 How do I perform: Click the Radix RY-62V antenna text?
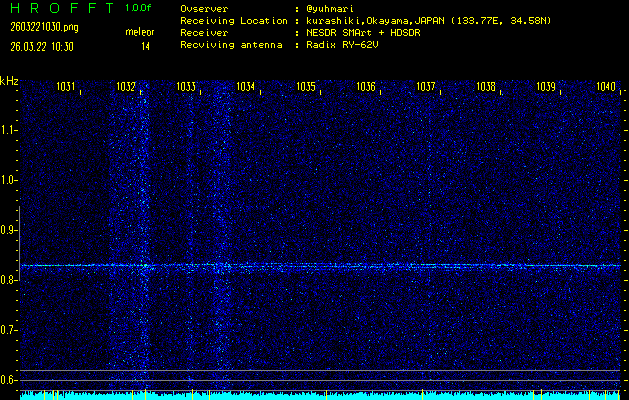[x=347, y=44]
